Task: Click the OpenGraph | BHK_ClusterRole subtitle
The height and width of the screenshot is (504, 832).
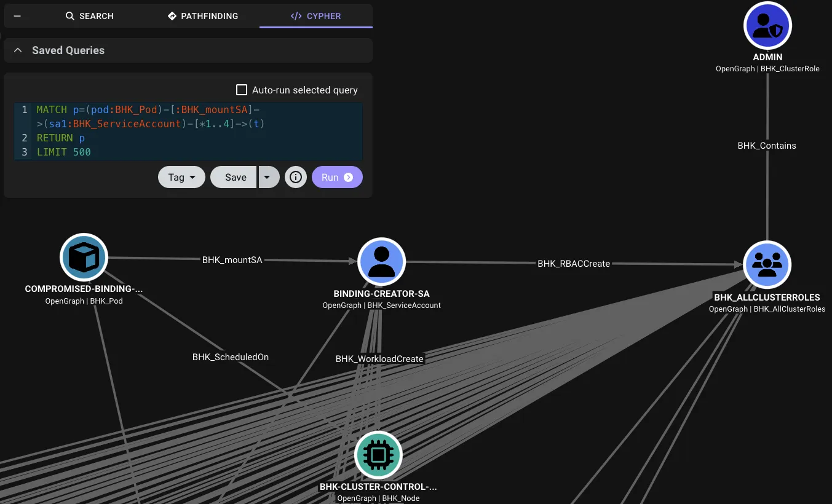Action: (767, 69)
